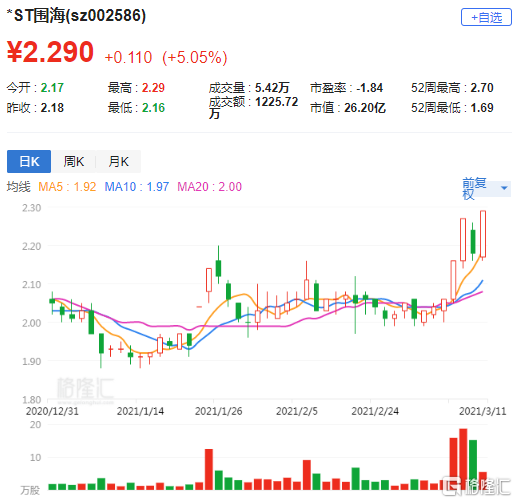Switch to the 周K weekly chart tab
Image resolution: width=517 pixels, height=503 pixels.
[x=73, y=161]
